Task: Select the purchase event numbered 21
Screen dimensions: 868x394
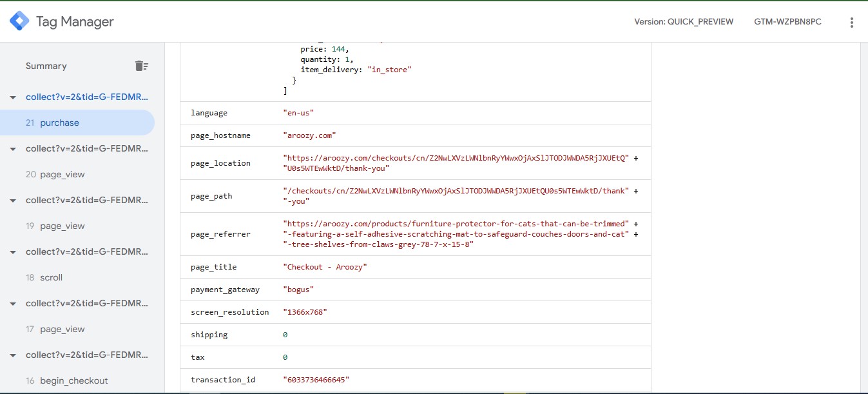Action: click(59, 123)
